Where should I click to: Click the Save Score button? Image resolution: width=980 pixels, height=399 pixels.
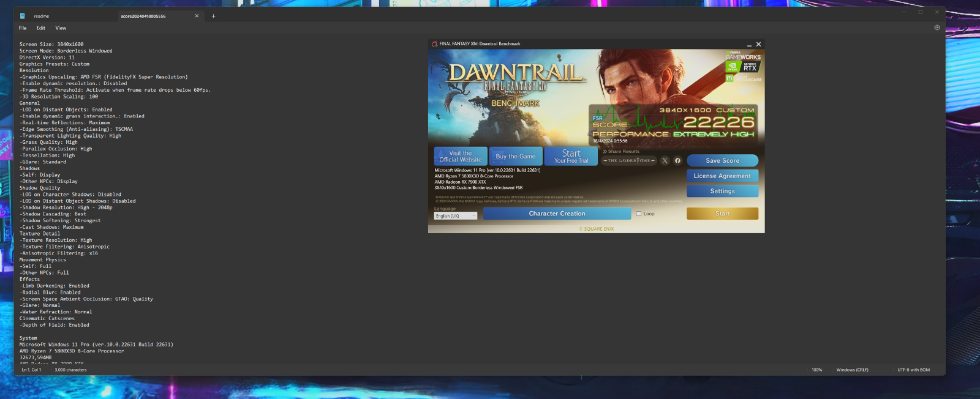(x=722, y=160)
